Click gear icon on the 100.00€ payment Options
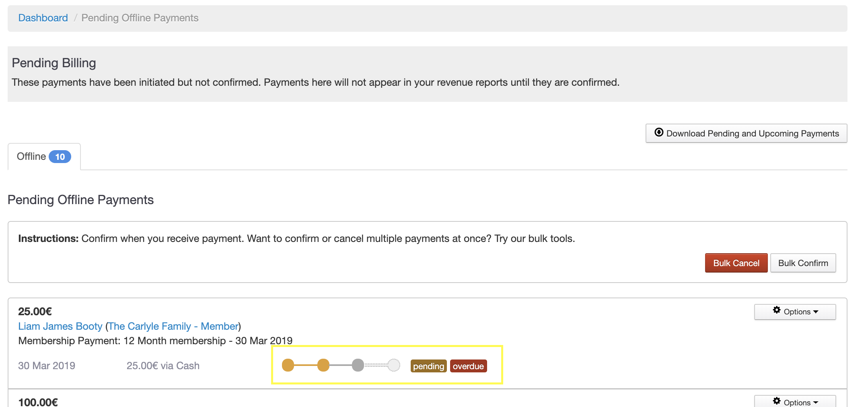The image size is (868, 407). pos(776,401)
